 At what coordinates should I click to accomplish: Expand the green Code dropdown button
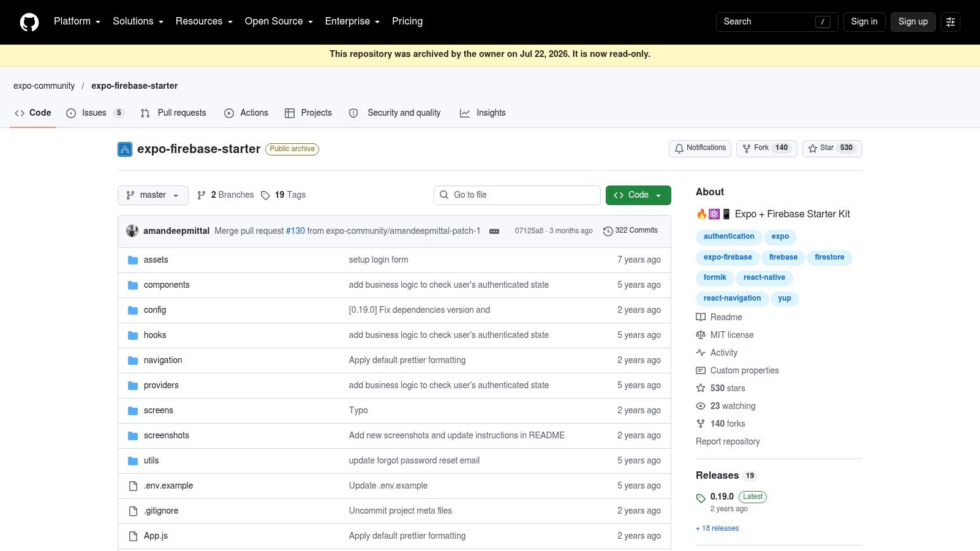click(x=638, y=195)
